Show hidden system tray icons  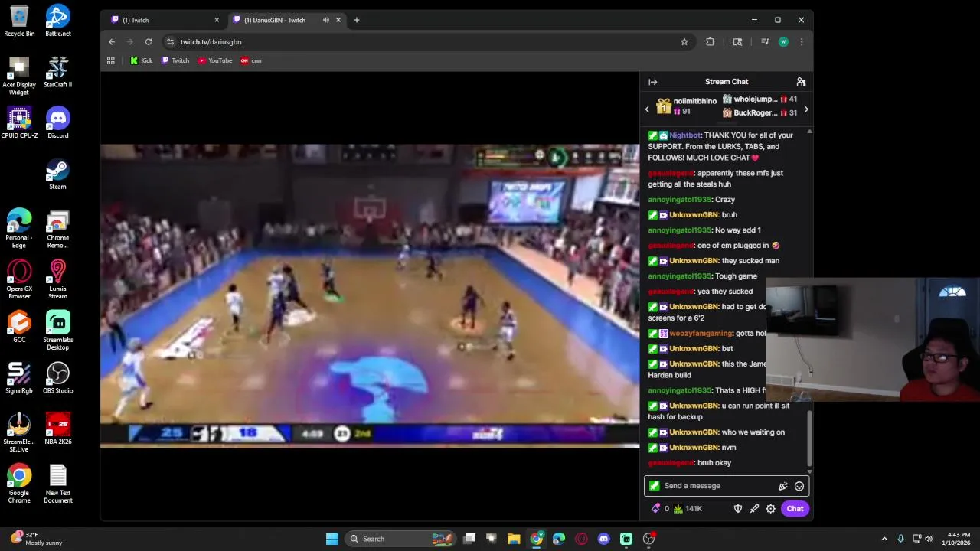(x=884, y=539)
